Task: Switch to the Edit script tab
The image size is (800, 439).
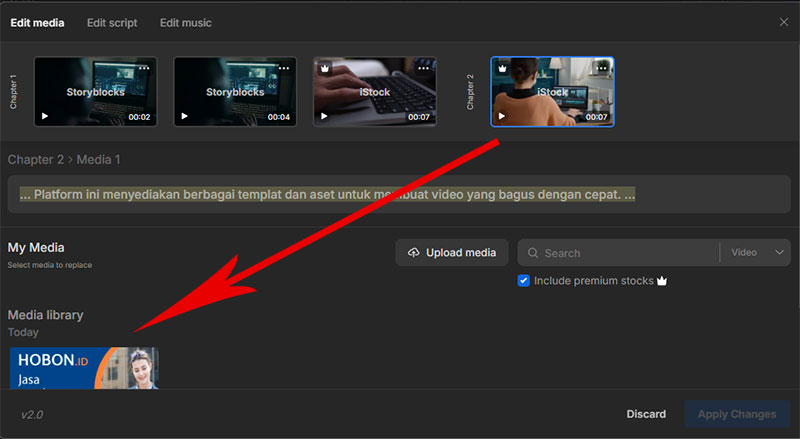Action: (x=112, y=23)
